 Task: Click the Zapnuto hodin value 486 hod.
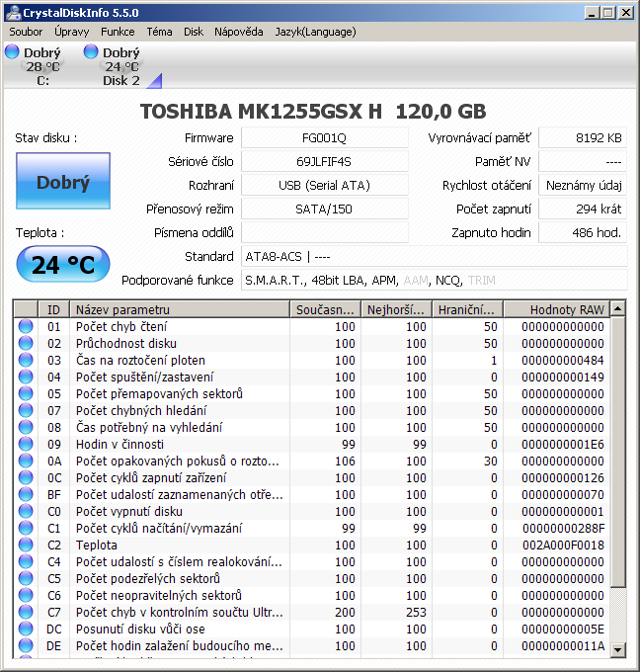[583, 232]
